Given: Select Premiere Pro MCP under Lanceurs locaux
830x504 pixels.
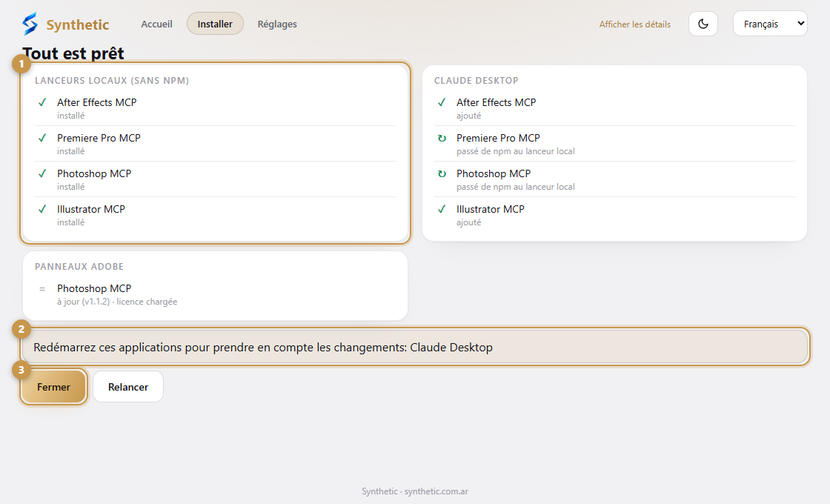Looking at the screenshot, I should (x=99, y=138).
